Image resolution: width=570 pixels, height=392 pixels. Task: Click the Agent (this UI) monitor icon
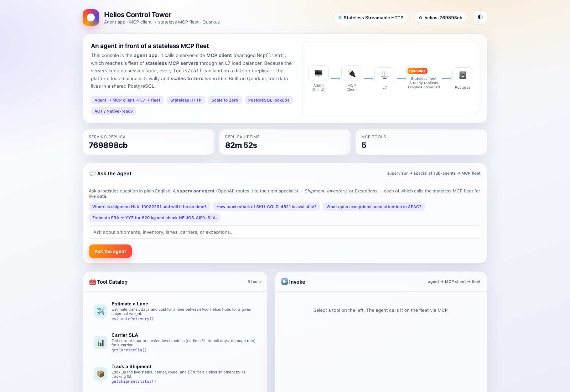pyautogui.click(x=318, y=73)
